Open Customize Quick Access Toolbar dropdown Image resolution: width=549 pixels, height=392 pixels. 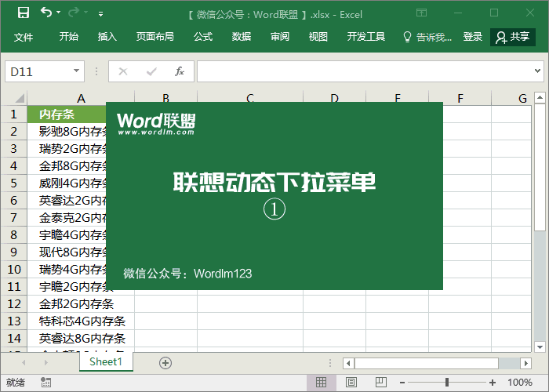point(101,14)
